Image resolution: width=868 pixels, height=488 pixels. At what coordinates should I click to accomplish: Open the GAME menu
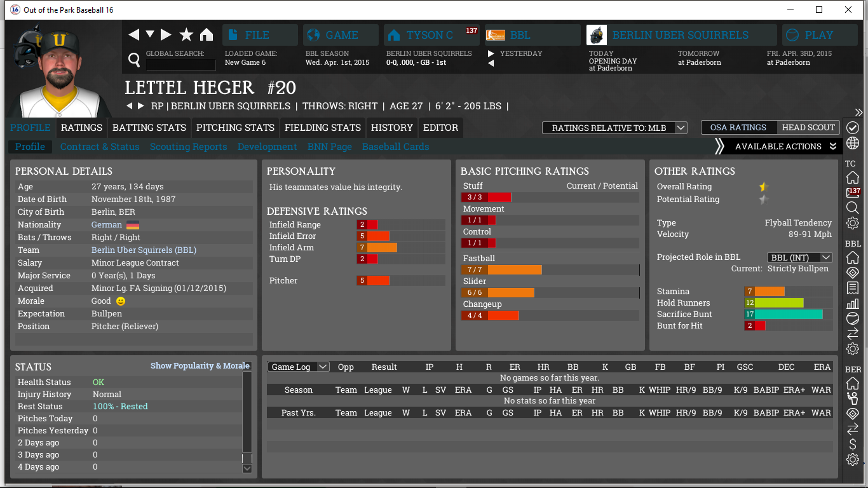click(341, 35)
